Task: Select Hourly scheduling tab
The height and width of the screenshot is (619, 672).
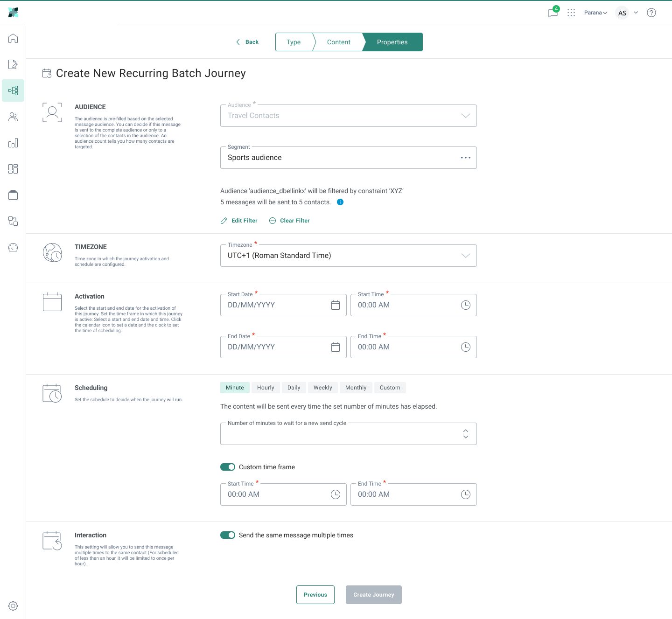Action: point(266,388)
